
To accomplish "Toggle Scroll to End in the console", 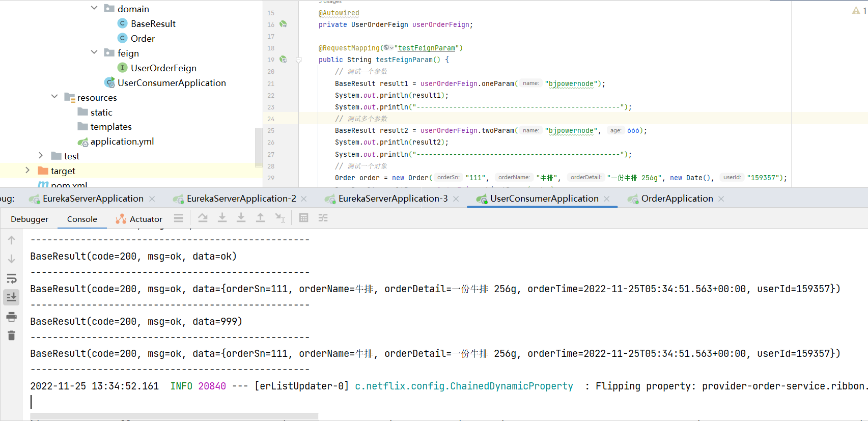I will click(11, 297).
